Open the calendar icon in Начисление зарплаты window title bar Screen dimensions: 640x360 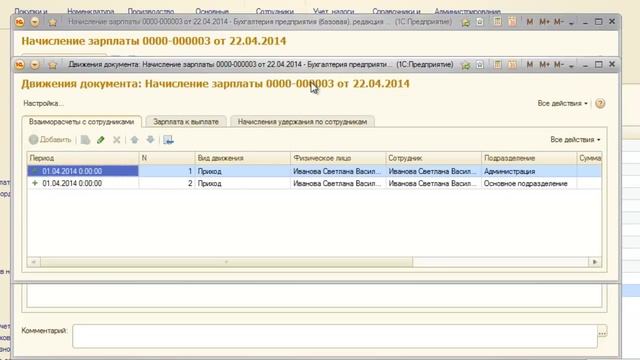click(x=512, y=22)
